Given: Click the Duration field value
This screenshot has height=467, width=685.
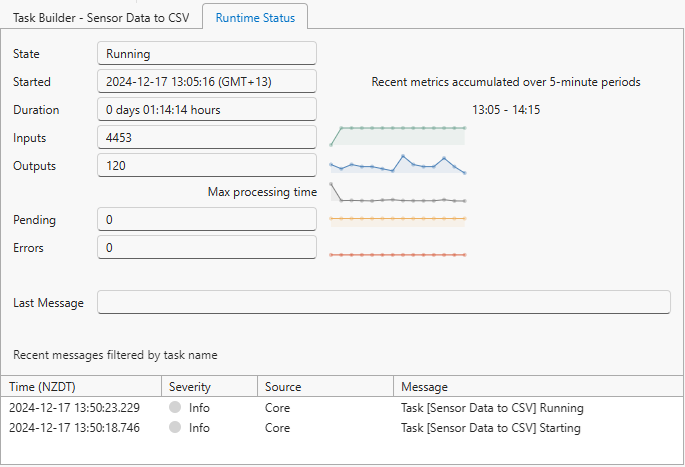Looking at the screenshot, I should [x=207, y=109].
